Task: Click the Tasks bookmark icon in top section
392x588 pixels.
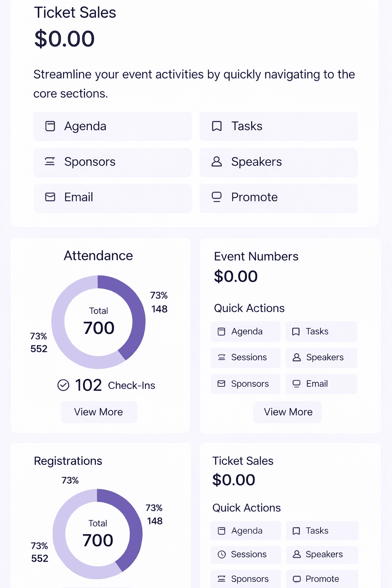Action: 217,126
